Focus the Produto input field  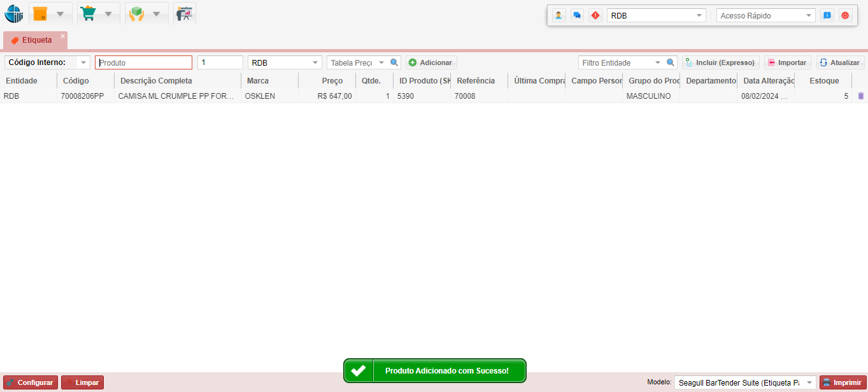click(x=143, y=62)
